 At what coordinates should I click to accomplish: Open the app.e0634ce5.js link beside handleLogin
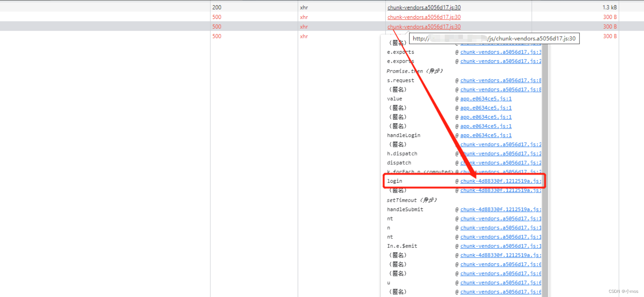486,135
